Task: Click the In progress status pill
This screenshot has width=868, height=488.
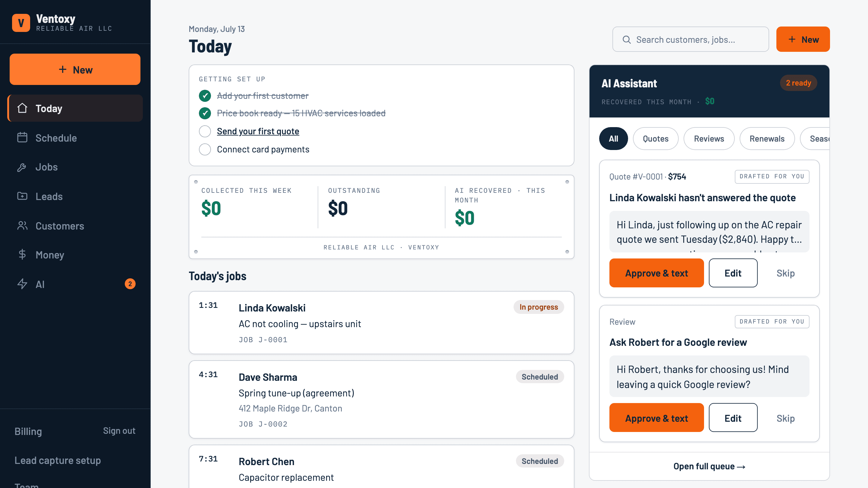Action: tap(539, 307)
